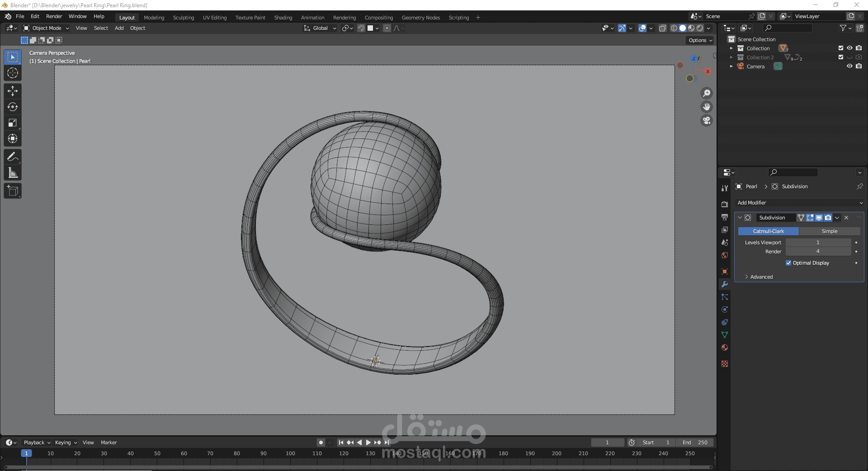Select the Move tool in the toolbar
Image resolution: width=868 pixels, height=471 pixels.
[x=13, y=91]
